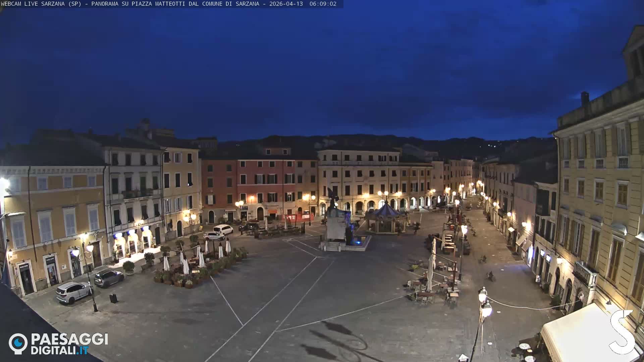Click the white S logo

(622, 332)
